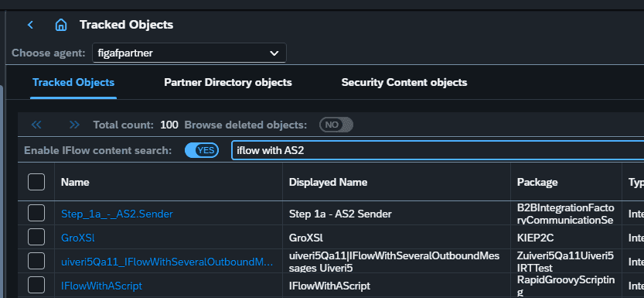
Task: Check the box for IFlowWithAScript row
Action: tap(36, 285)
